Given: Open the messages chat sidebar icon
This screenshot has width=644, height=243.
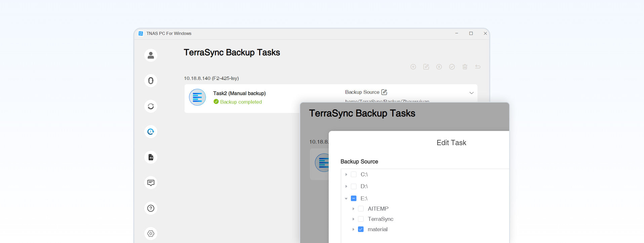Looking at the screenshot, I should coord(151,183).
